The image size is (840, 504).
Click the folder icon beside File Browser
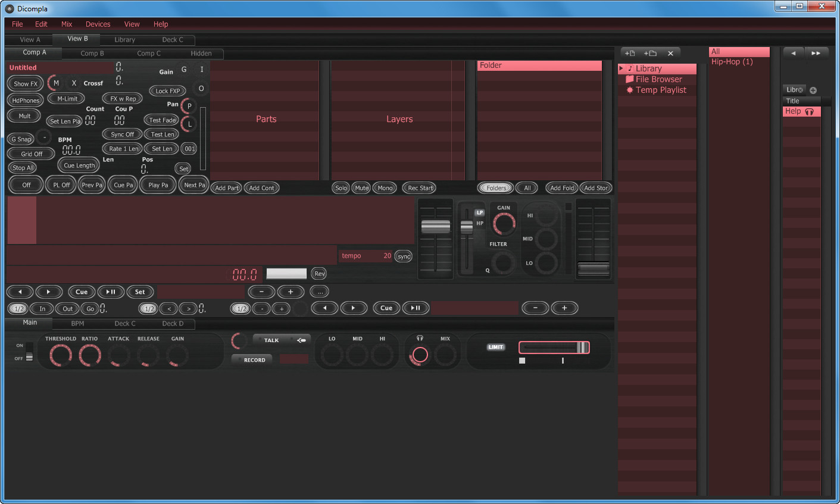click(629, 79)
